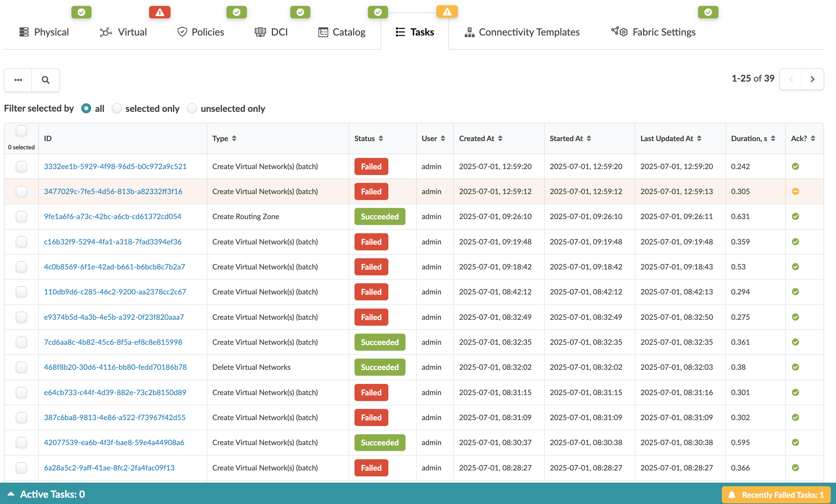Switch to the Catalog tab
The image size is (836, 504).
pos(342,32)
